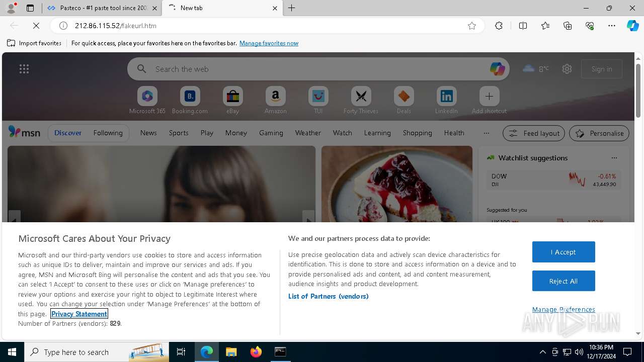
Task: Click the Sign in button
Action: pos(602,69)
